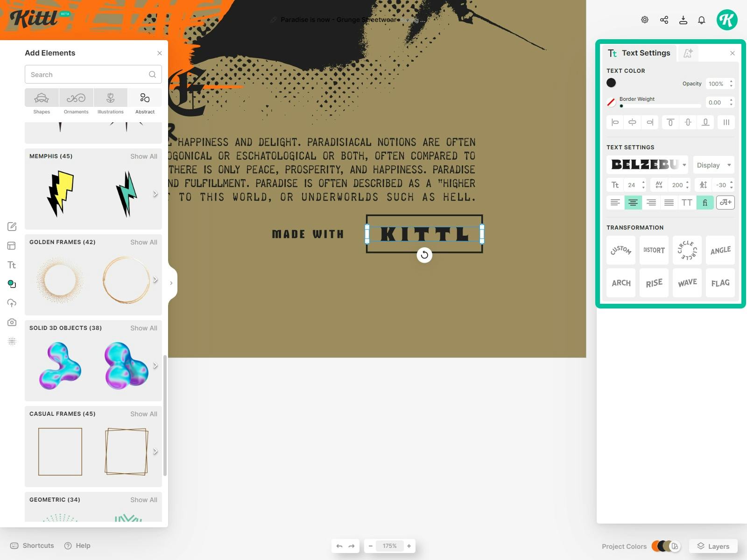Image resolution: width=747 pixels, height=560 pixels.
Task: Expand Memphis row next arrow
Action: [155, 194]
